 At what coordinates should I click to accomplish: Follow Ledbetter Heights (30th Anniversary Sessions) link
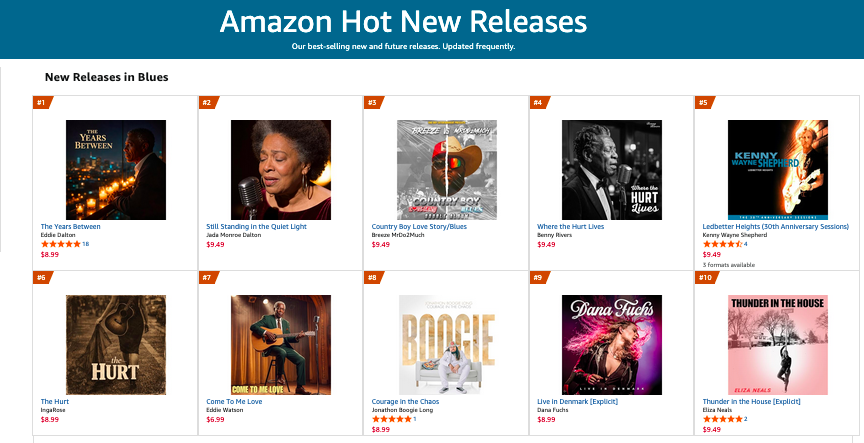[775, 226]
